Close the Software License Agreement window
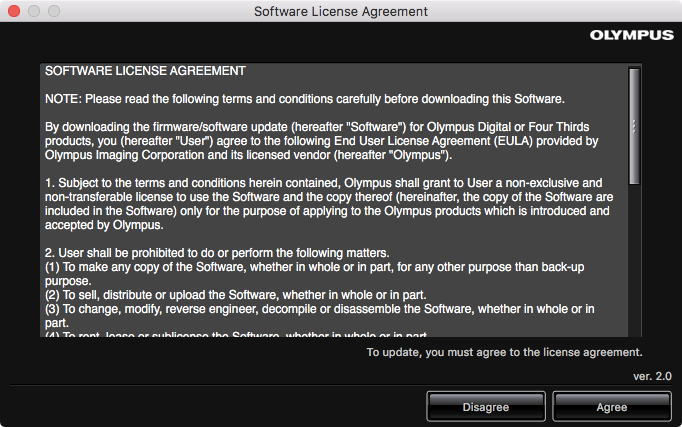 click(x=14, y=11)
